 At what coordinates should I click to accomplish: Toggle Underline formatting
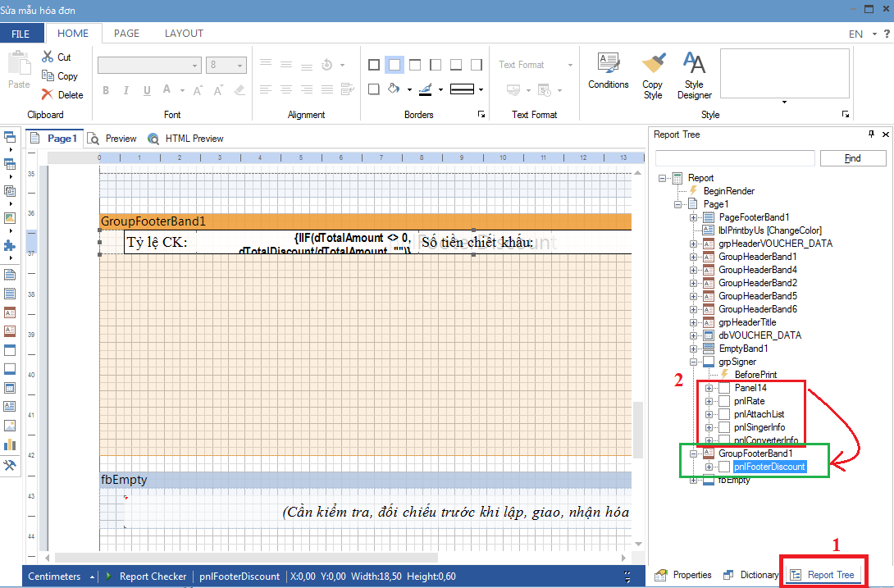(147, 90)
